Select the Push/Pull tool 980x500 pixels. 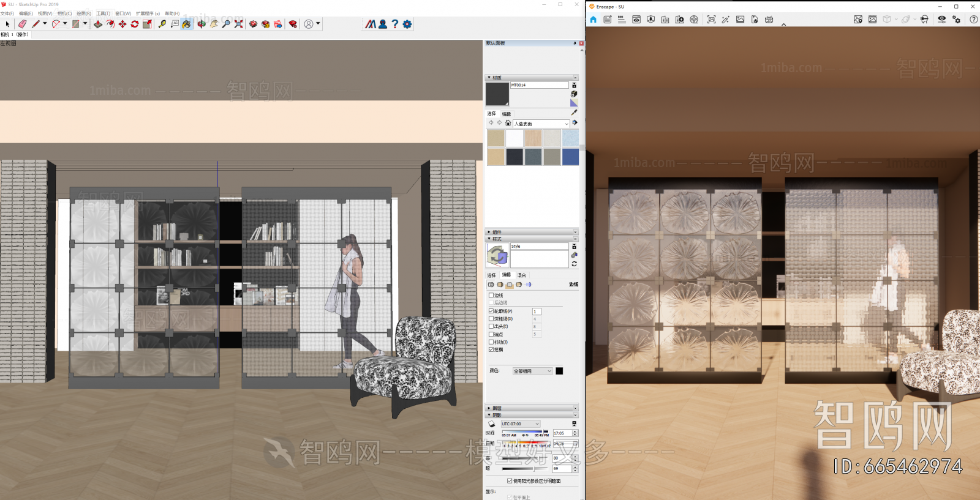click(x=98, y=24)
